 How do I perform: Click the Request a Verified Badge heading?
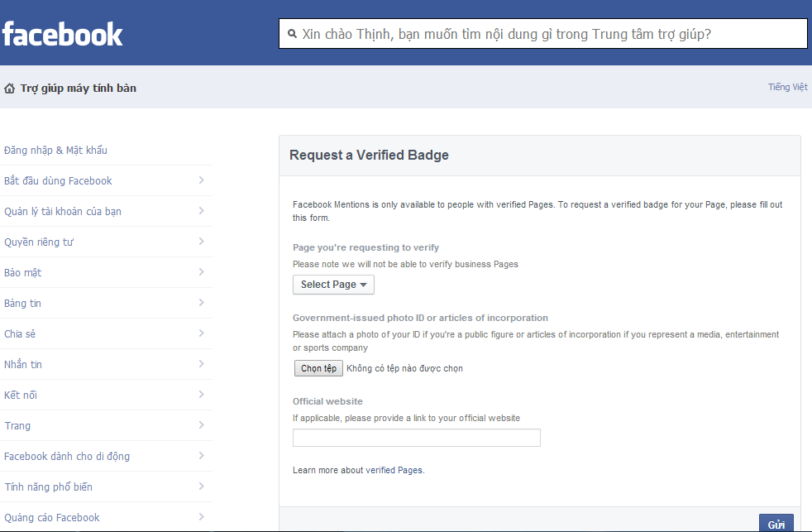coord(369,155)
